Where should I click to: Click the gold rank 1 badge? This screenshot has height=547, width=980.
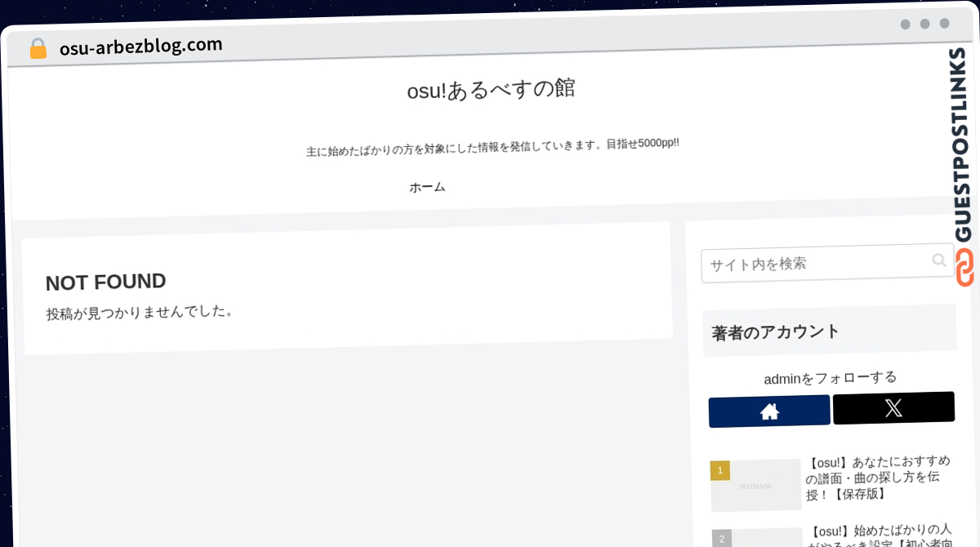pos(719,470)
